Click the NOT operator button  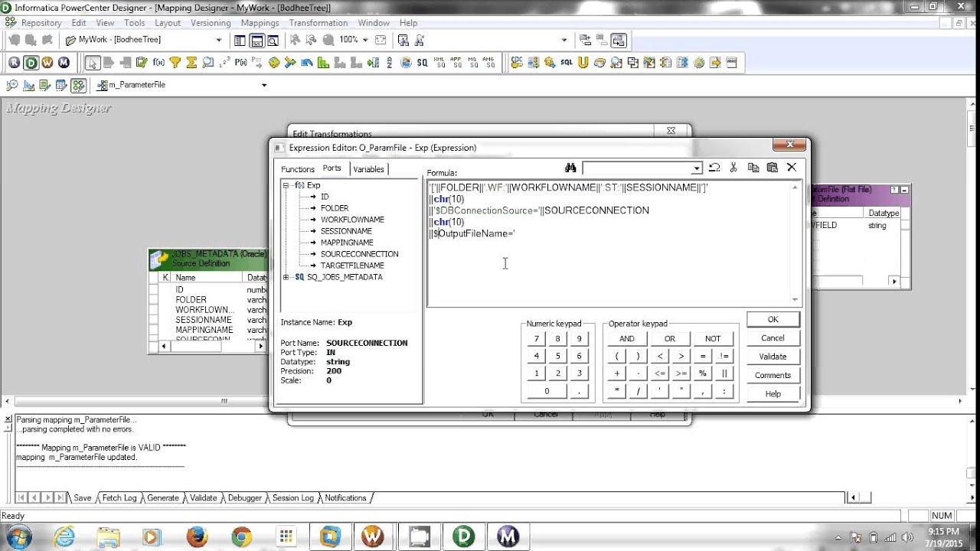(x=713, y=338)
